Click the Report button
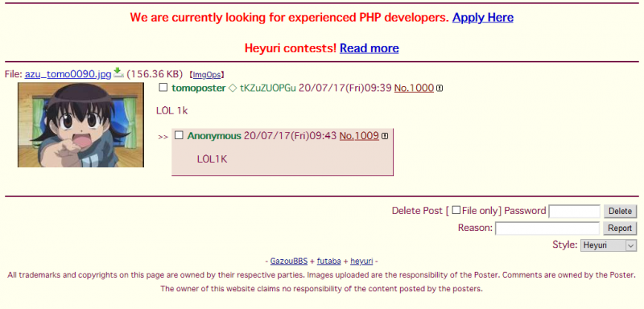Viewport: 644px width, 309px height. [x=620, y=229]
